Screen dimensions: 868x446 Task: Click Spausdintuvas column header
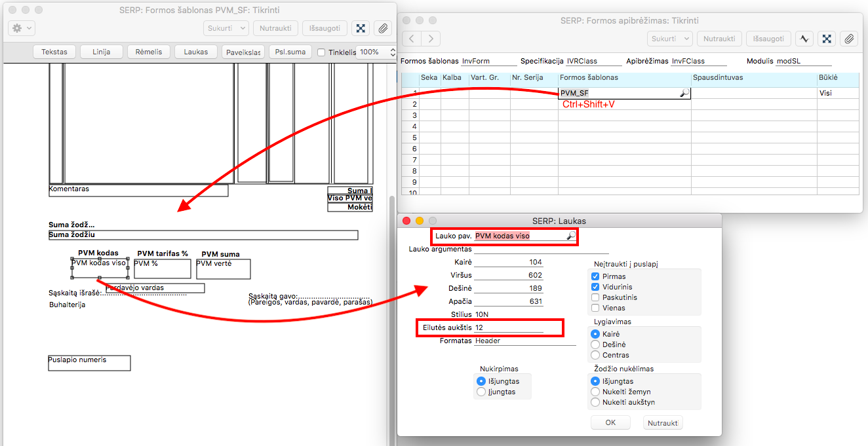tap(754, 78)
